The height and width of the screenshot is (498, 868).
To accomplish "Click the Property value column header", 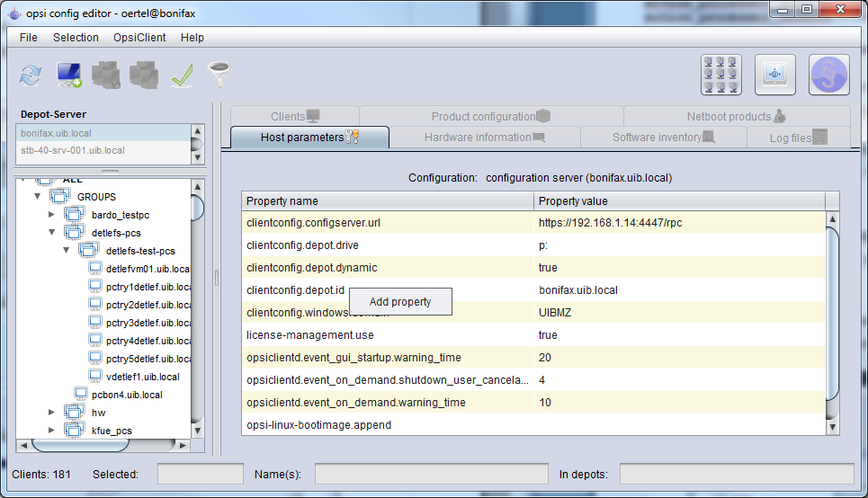I will tap(679, 200).
